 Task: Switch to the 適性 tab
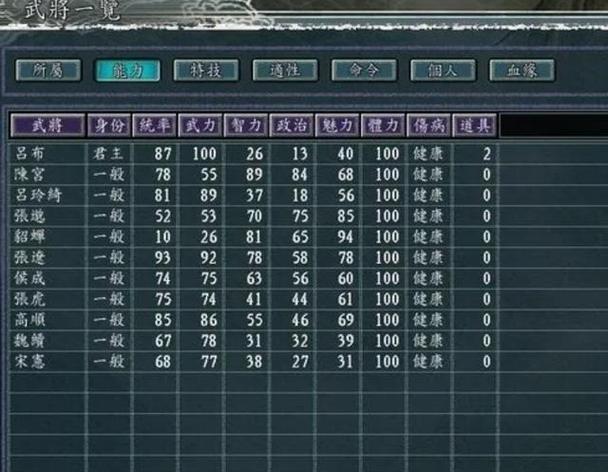tap(285, 71)
